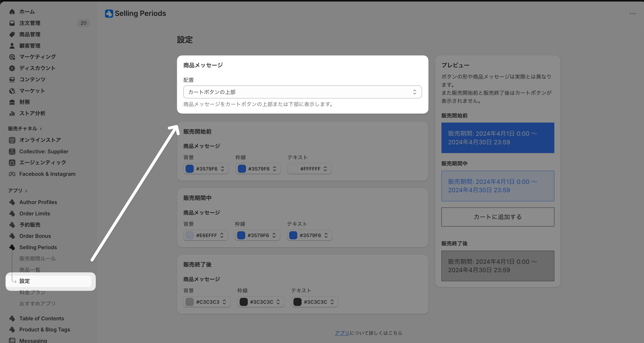Go to 料金プラン submenu
Screen dimensions: 644x343
point(32,292)
